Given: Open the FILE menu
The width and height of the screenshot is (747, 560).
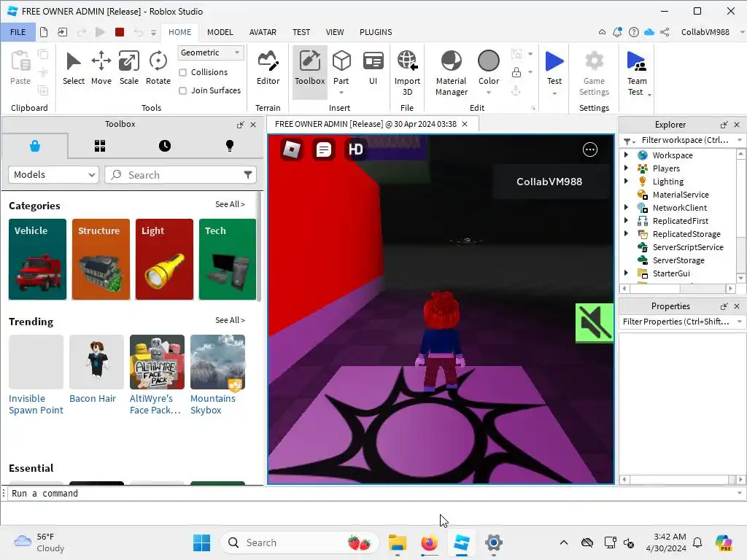Looking at the screenshot, I should tap(18, 32).
